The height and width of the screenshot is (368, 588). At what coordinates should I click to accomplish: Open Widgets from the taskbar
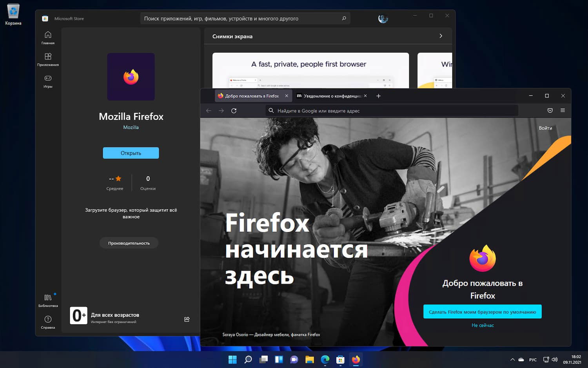click(279, 359)
